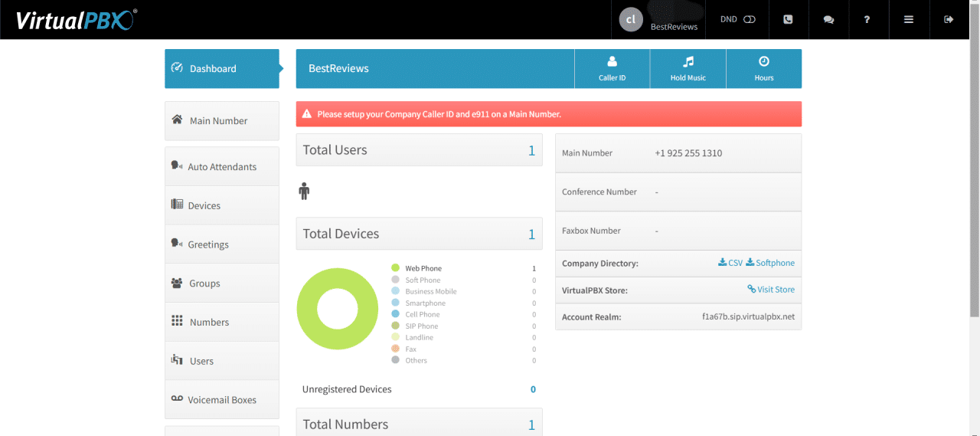980x436 pixels.
Task: Click the Faxbox Number row
Action: pyautogui.click(x=678, y=231)
